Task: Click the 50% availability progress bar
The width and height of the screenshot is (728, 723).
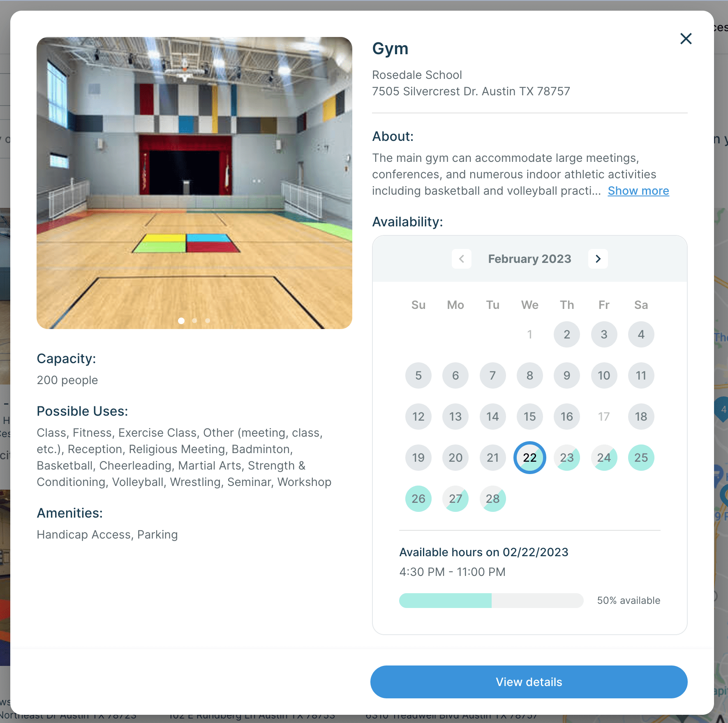Action: [x=491, y=601]
